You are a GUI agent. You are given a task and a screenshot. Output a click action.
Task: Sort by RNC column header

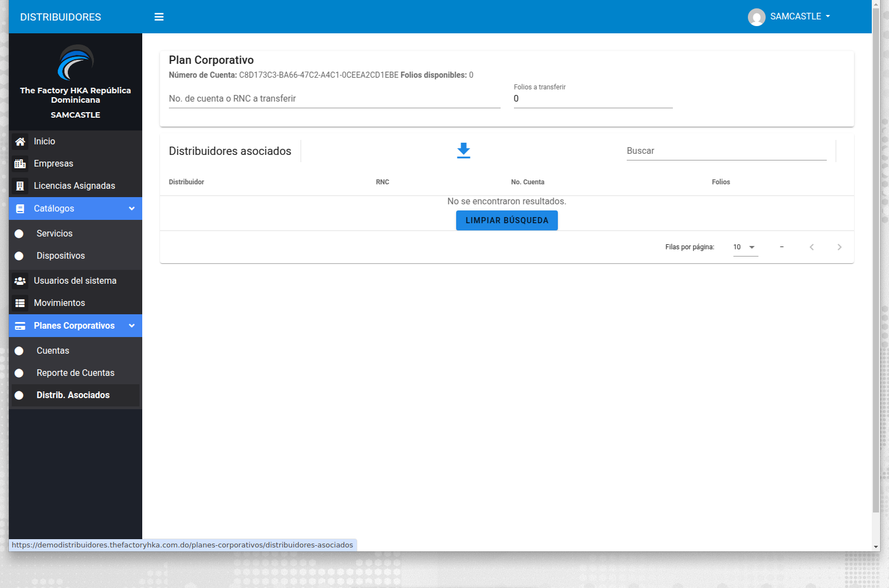[382, 182]
